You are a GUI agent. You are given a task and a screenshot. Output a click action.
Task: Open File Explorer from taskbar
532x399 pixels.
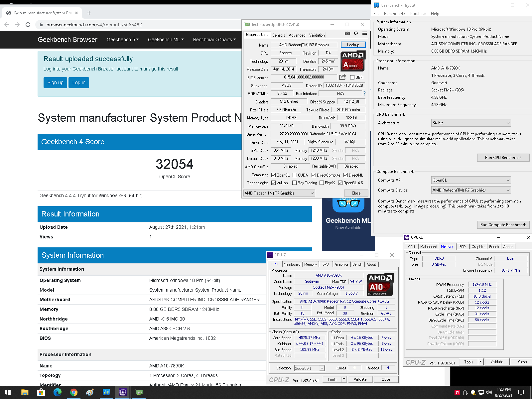[x=25, y=392]
